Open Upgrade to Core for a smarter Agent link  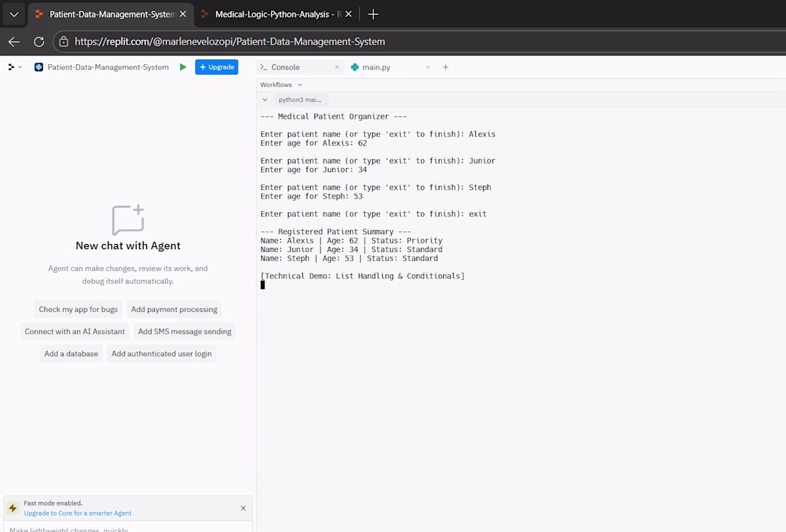point(78,513)
